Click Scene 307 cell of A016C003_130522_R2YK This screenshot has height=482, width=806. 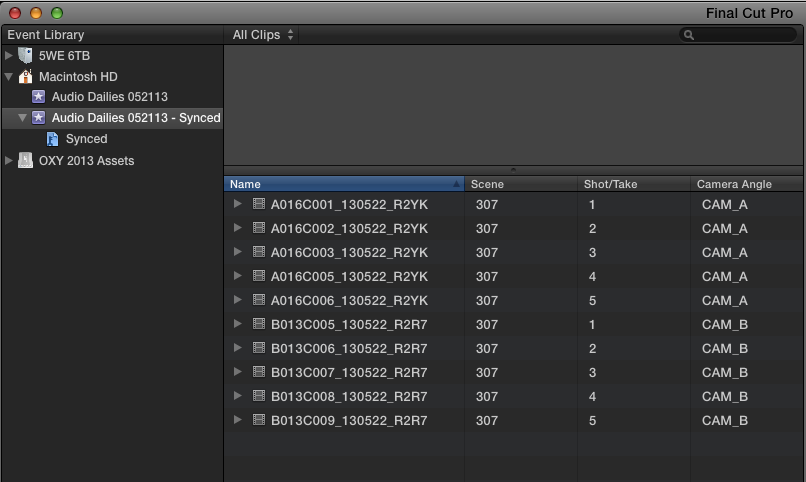click(x=487, y=253)
